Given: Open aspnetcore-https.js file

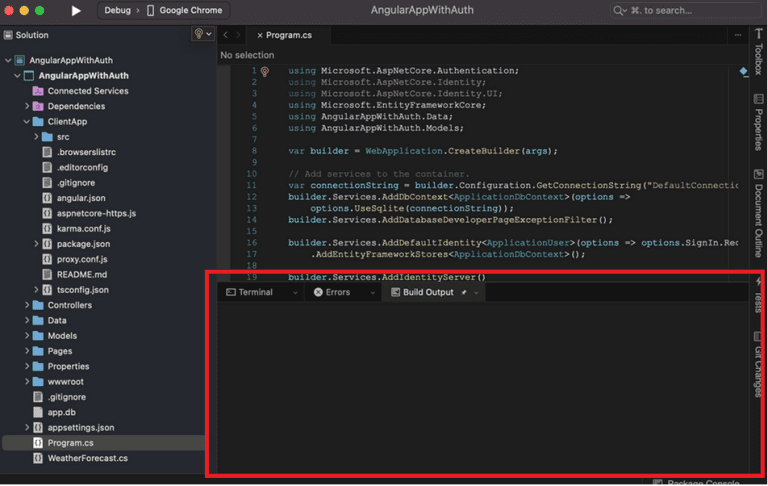Looking at the screenshot, I should pos(96,214).
